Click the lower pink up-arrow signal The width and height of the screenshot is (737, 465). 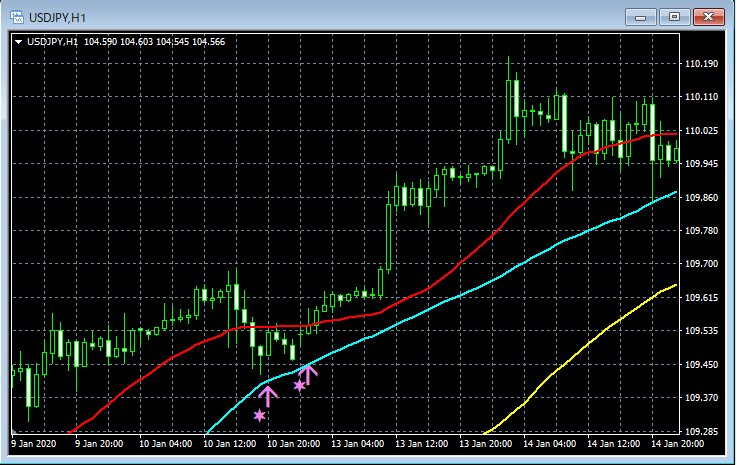(268, 396)
